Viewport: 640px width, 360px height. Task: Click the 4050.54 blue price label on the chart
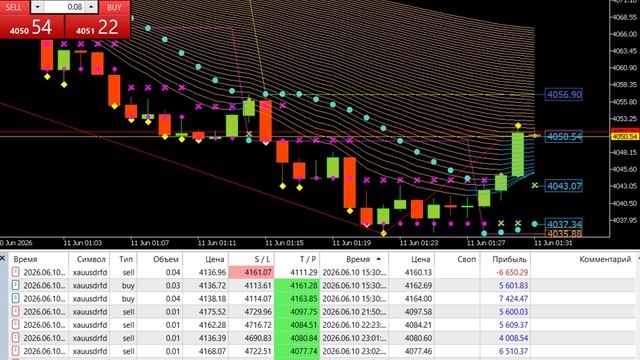coord(564,137)
